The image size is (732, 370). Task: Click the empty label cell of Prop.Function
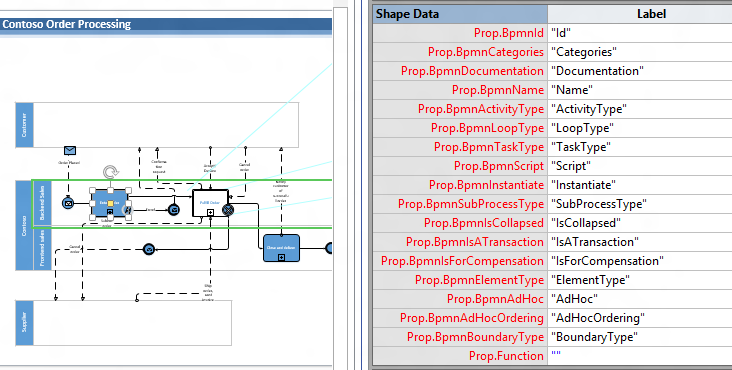640,356
